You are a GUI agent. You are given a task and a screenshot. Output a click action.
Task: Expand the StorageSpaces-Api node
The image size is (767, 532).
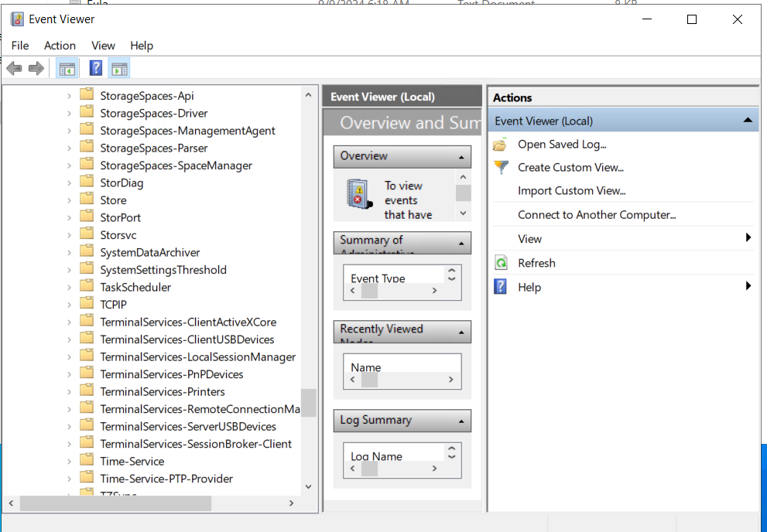(70, 96)
